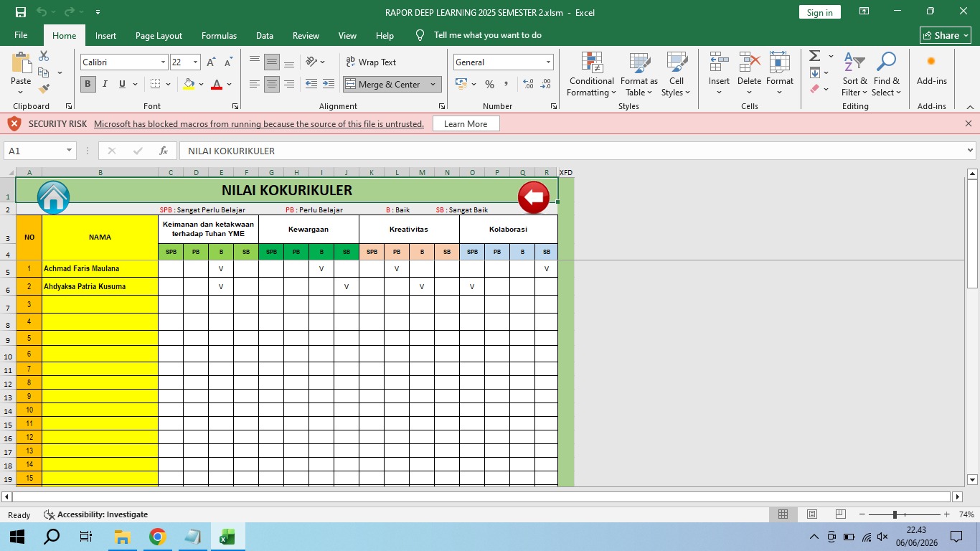Screen dimensions: 980x551
Task: Open the File tab
Action: coord(21,35)
